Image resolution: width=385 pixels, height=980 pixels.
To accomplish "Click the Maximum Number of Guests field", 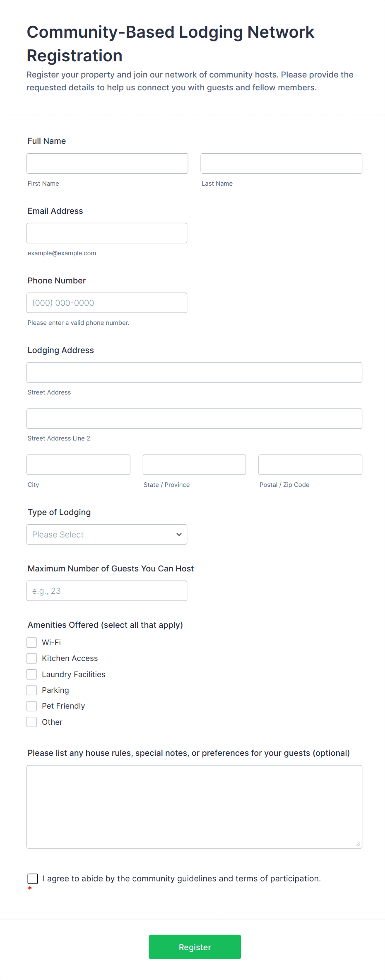I will 107,590.
